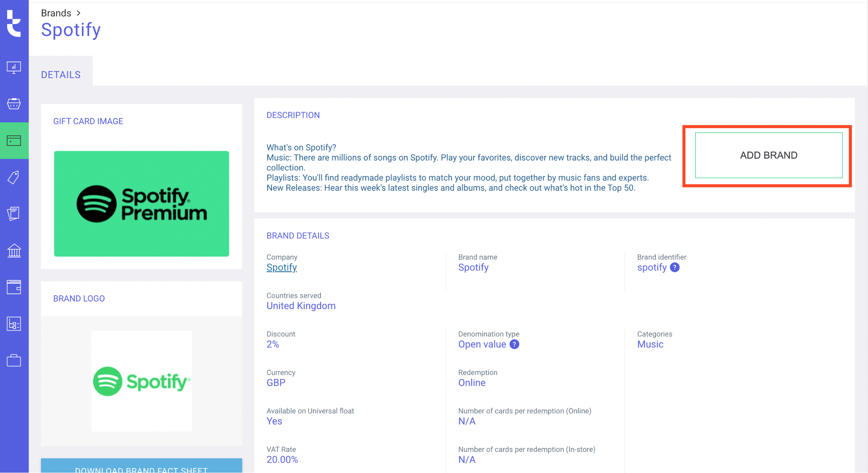Screen dimensions: 868x473
Task: Click the 2% discount value
Action: (x=273, y=344)
